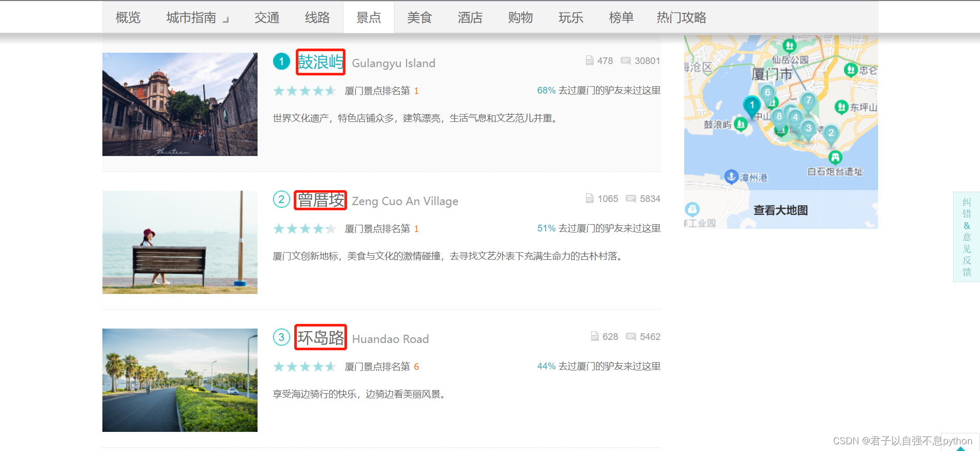The height and width of the screenshot is (451, 980).
Task: Click 厦门景点排名第 6 text
Action: [382, 367]
